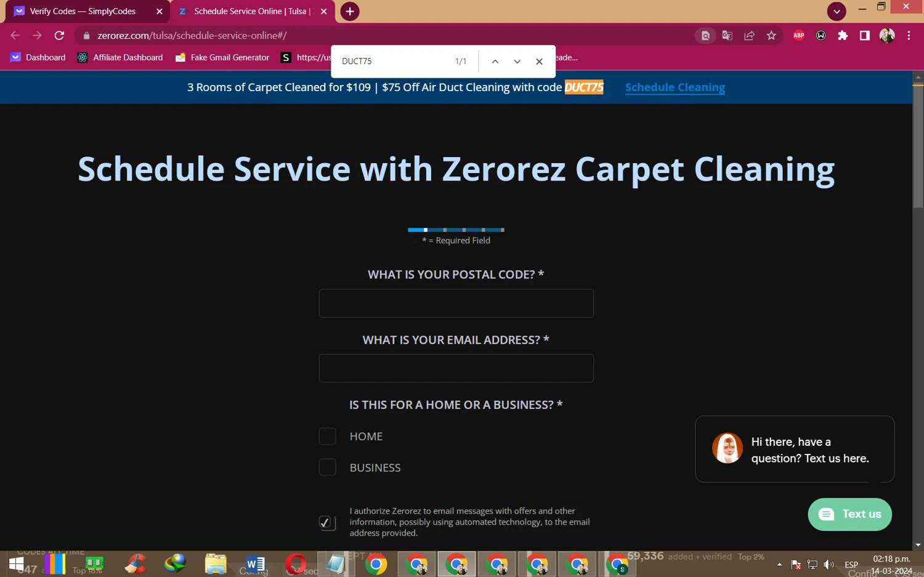Show hidden system tray icons
The height and width of the screenshot is (577, 924).
pos(779,565)
